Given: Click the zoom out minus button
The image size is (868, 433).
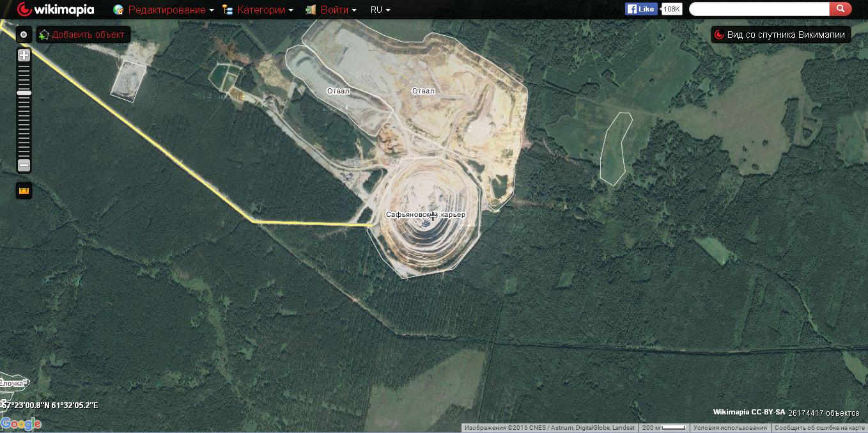Looking at the screenshot, I should (x=24, y=166).
